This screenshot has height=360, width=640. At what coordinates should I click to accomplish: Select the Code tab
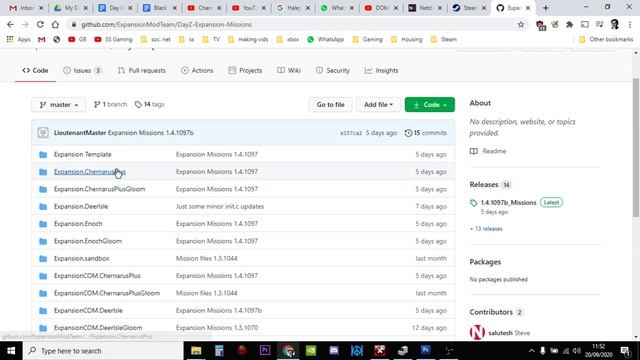point(35,70)
